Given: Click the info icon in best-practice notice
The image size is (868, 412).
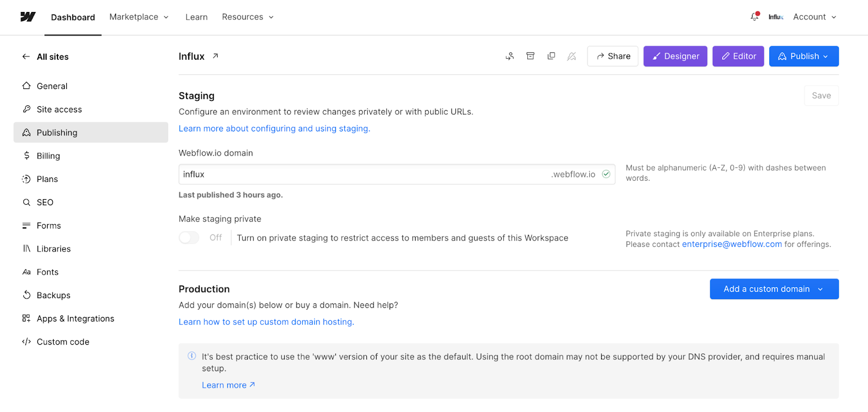Looking at the screenshot, I should [192, 356].
